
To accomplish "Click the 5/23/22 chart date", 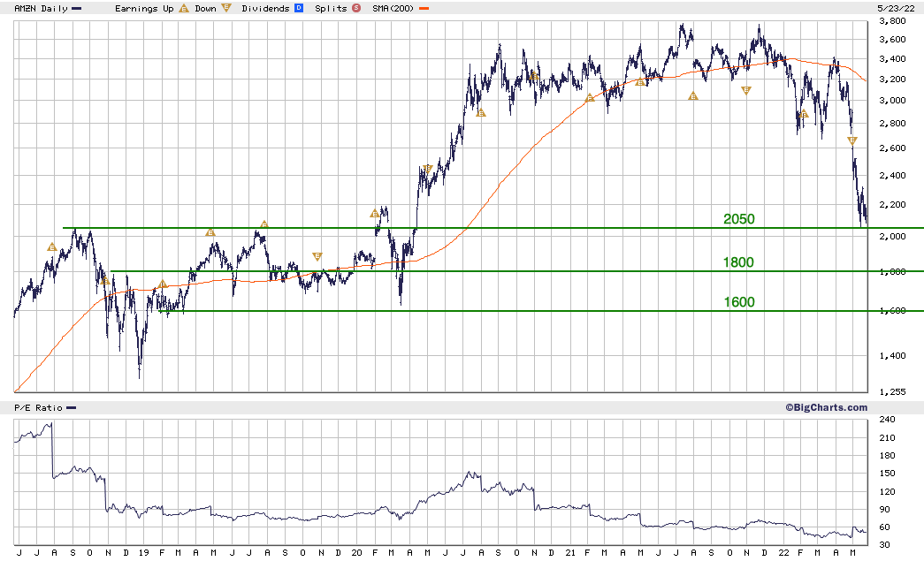I will click(x=896, y=8).
